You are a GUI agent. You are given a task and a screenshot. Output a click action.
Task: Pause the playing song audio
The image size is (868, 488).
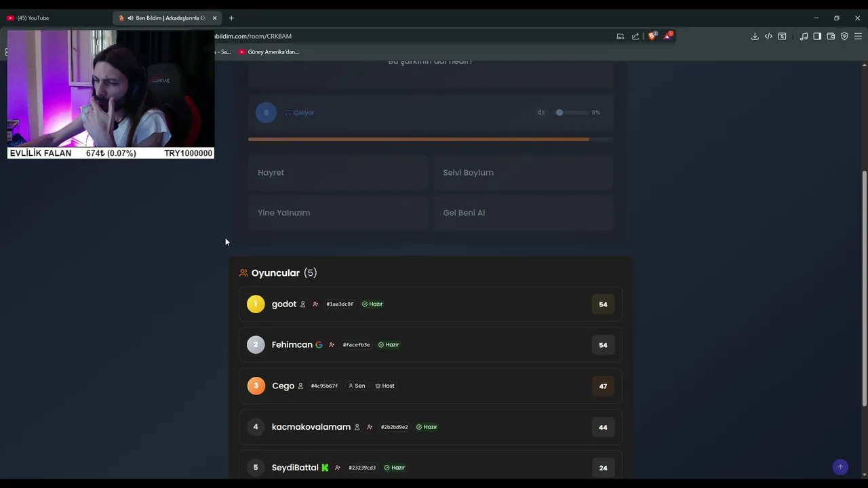[266, 113]
